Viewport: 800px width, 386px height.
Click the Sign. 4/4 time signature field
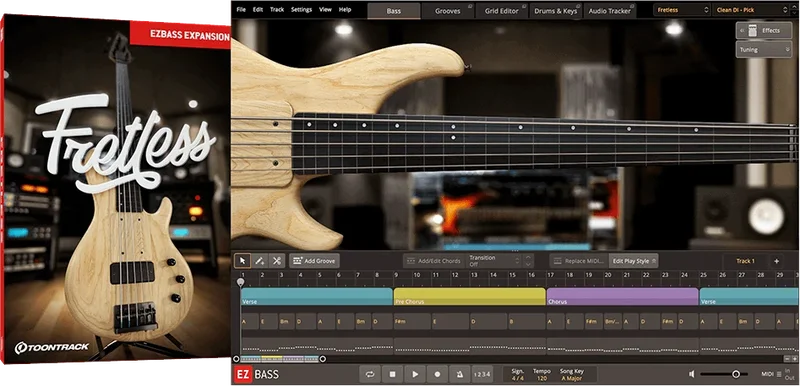(x=518, y=375)
